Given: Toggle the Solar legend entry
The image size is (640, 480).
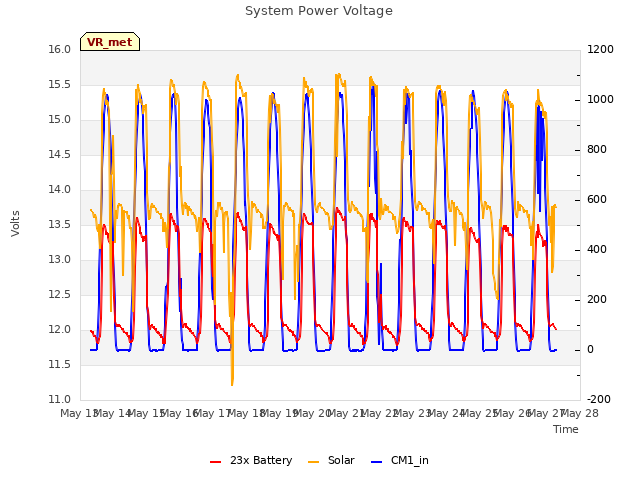Looking at the screenshot, I should pyautogui.click(x=331, y=460).
